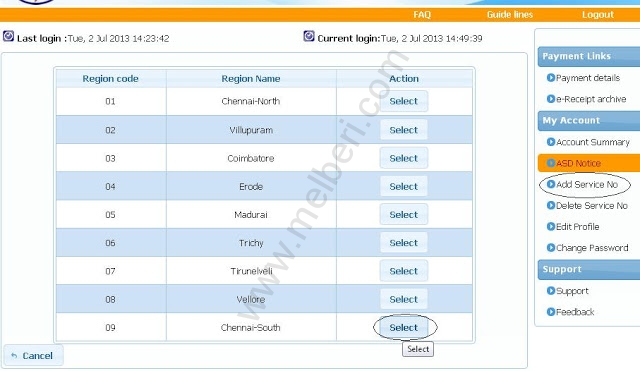Select the Chennai-North region

pos(404,101)
